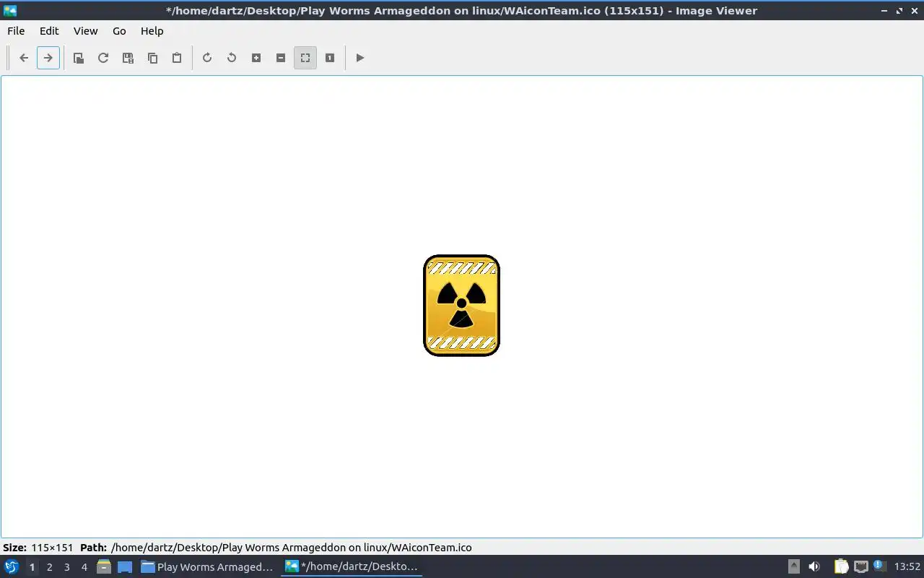Click the Save As toolbar icon
Viewport: 924px width, 578px height.
128,58
